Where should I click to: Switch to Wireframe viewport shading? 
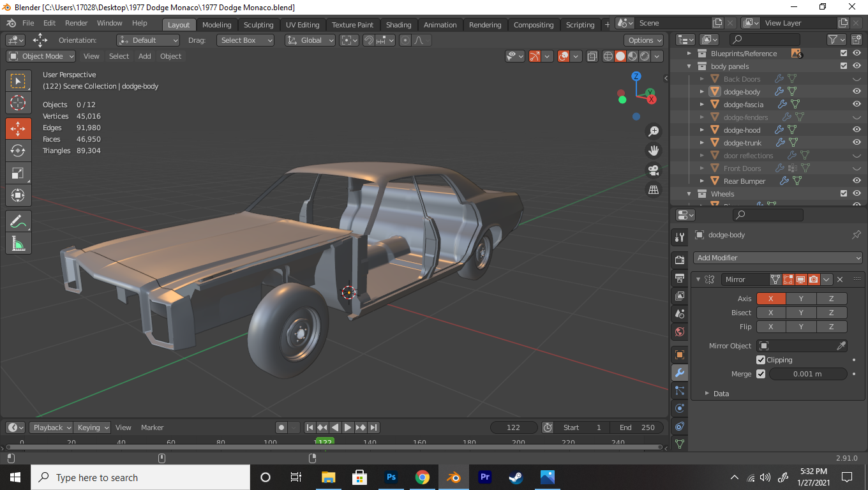tap(608, 56)
